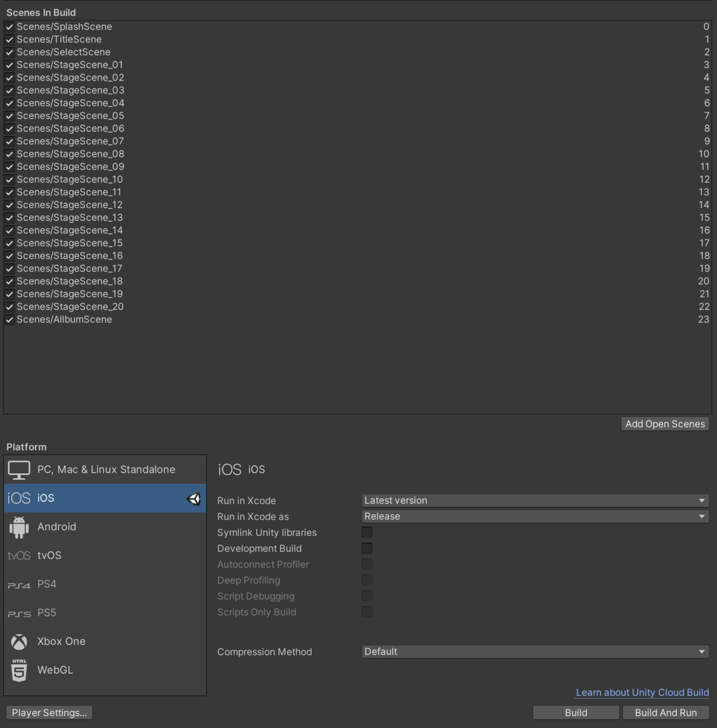This screenshot has height=728, width=717.
Task: Click the monitor icon for PC Standalone platform
Action: pyautogui.click(x=19, y=470)
